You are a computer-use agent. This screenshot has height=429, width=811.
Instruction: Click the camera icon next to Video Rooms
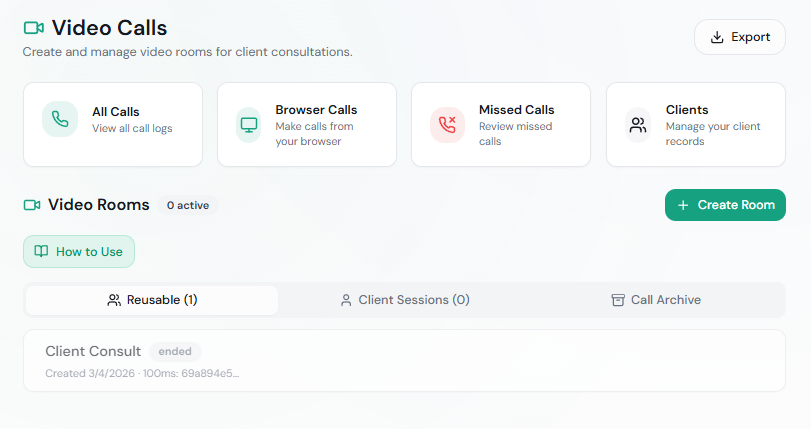point(32,205)
